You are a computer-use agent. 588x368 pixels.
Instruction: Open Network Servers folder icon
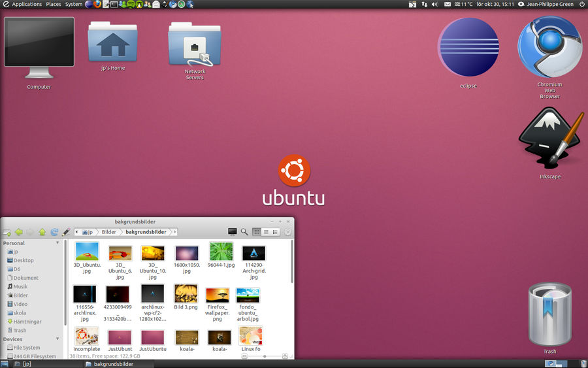coord(195,50)
